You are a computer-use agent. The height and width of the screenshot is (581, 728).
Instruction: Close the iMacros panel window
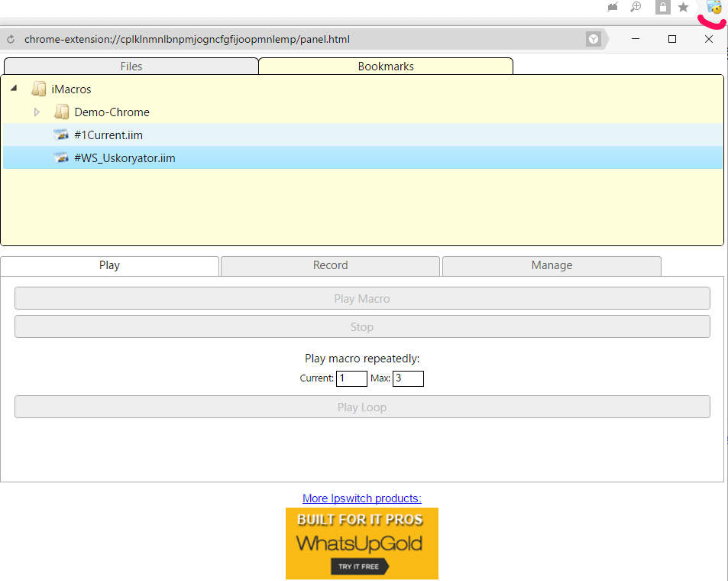point(708,39)
